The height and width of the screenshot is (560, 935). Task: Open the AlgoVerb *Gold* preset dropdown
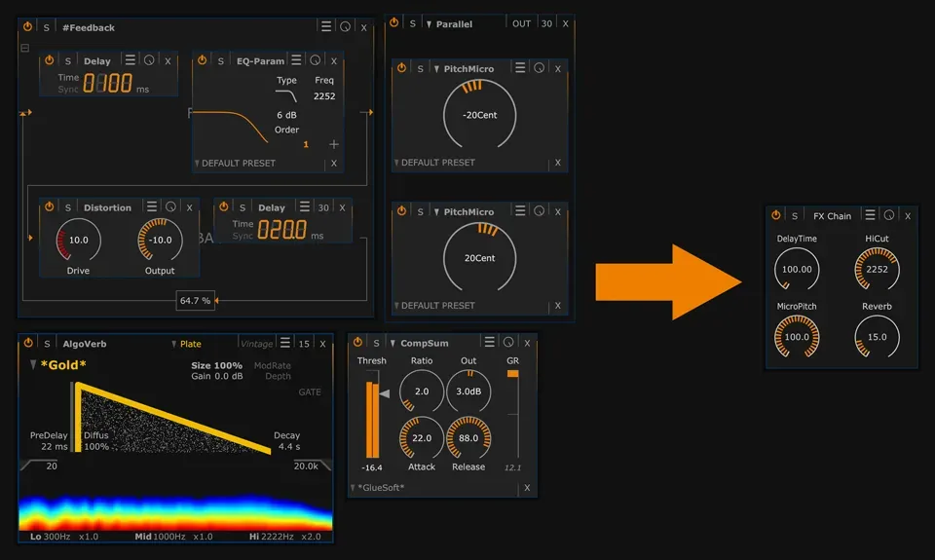tap(57, 365)
